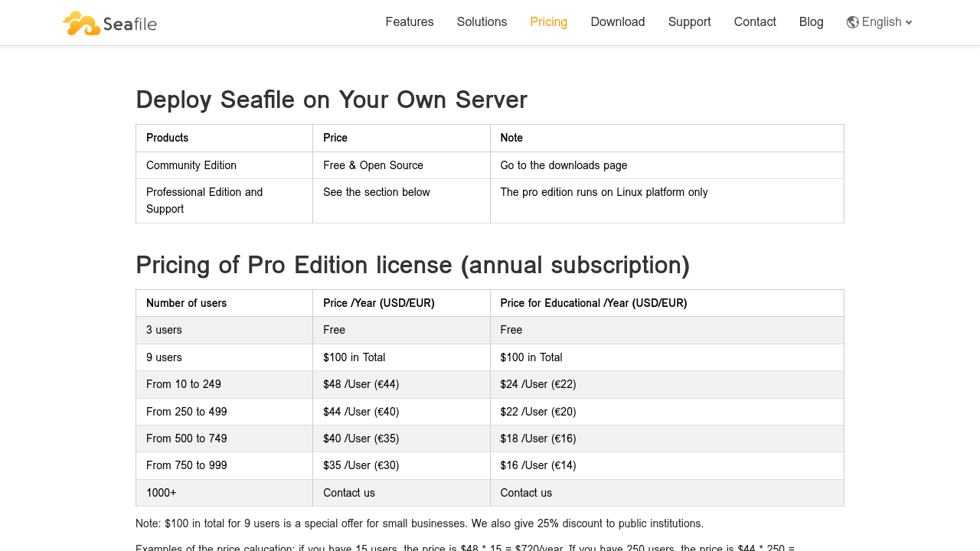The height and width of the screenshot is (551, 980).
Task: Open the Contact page link
Action: [754, 22]
